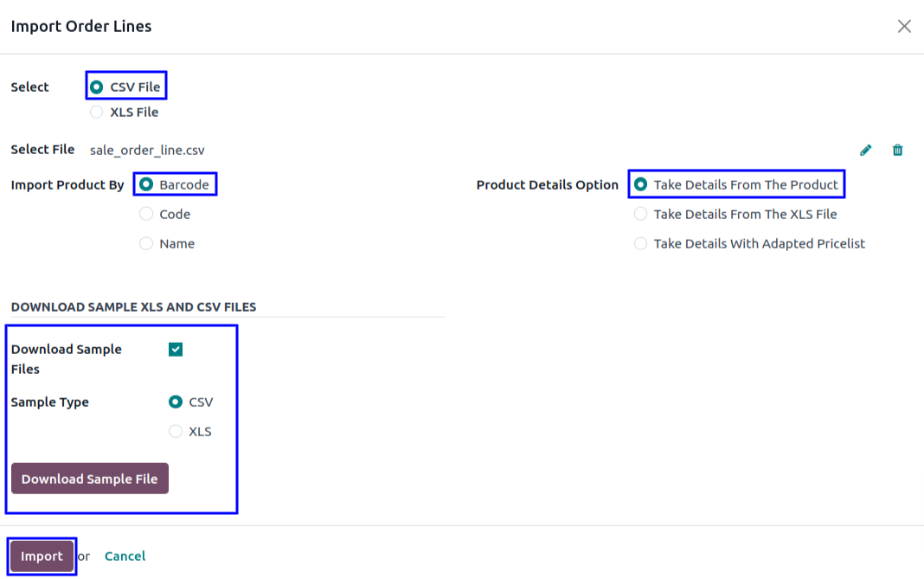This screenshot has width=924, height=579.
Task: Click the pencil edit file icon
Action: pyautogui.click(x=866, y=150)
